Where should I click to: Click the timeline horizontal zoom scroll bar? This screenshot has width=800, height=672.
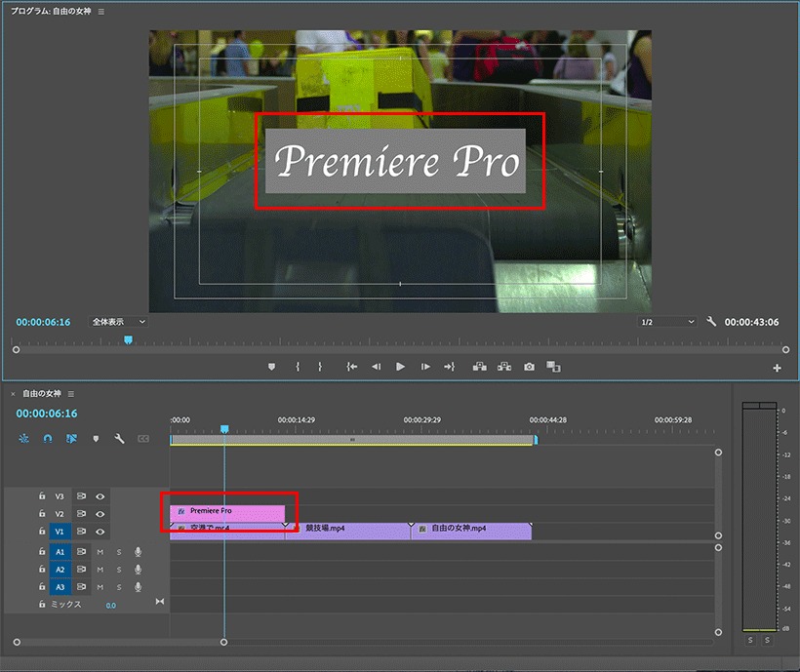click(x=120, y=642)
